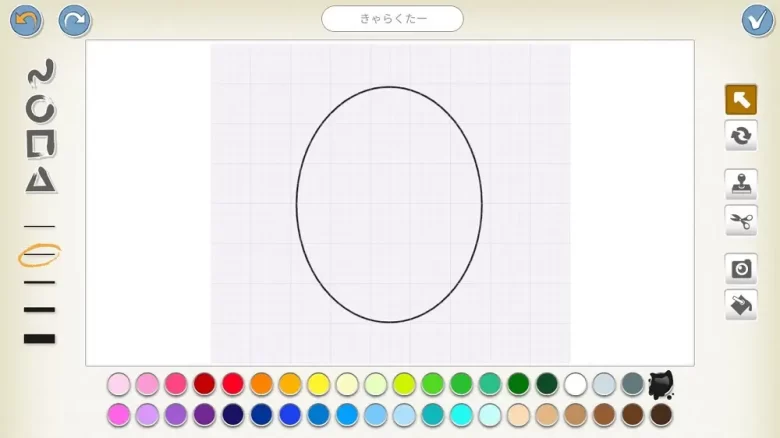
Task: Activate the arrow move tool
Action: click(741, 99)
